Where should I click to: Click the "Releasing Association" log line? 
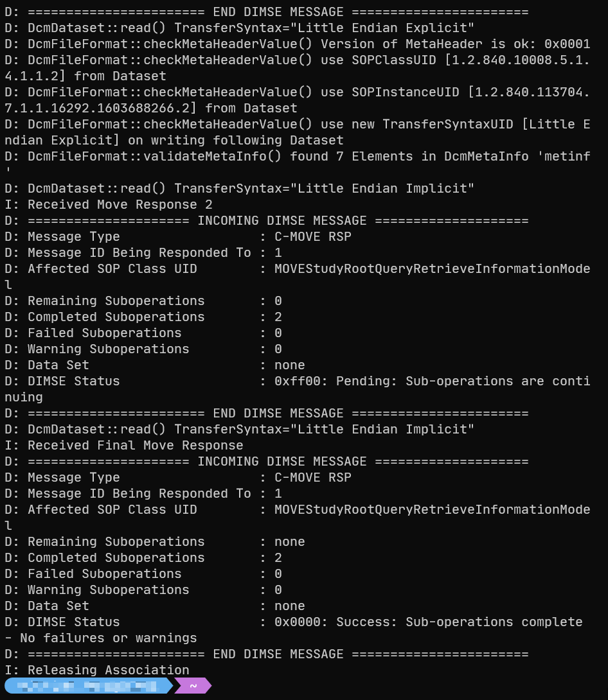pos(108,670)
